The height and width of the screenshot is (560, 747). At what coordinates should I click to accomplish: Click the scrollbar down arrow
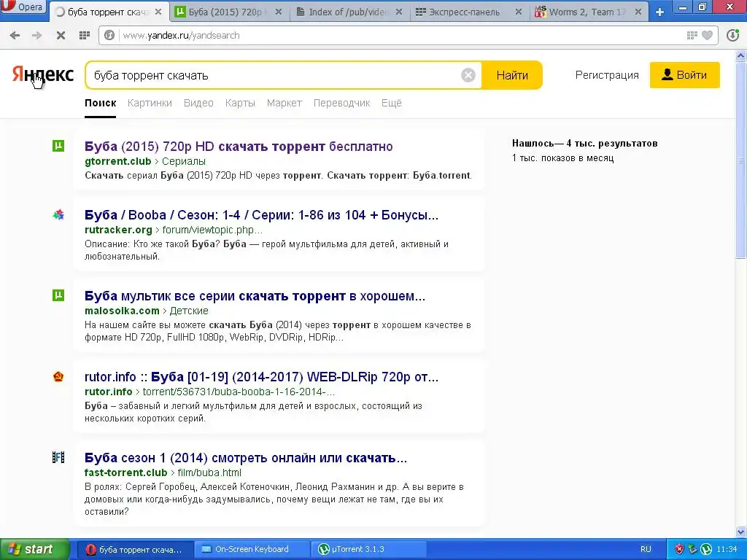click(x=741, y=532)
